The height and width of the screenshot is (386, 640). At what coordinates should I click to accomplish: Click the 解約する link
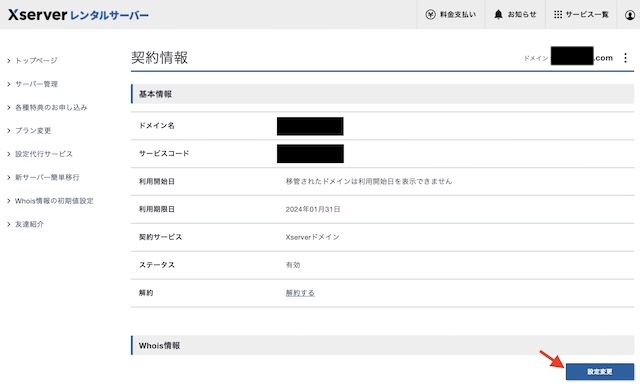tap(300, 293)
